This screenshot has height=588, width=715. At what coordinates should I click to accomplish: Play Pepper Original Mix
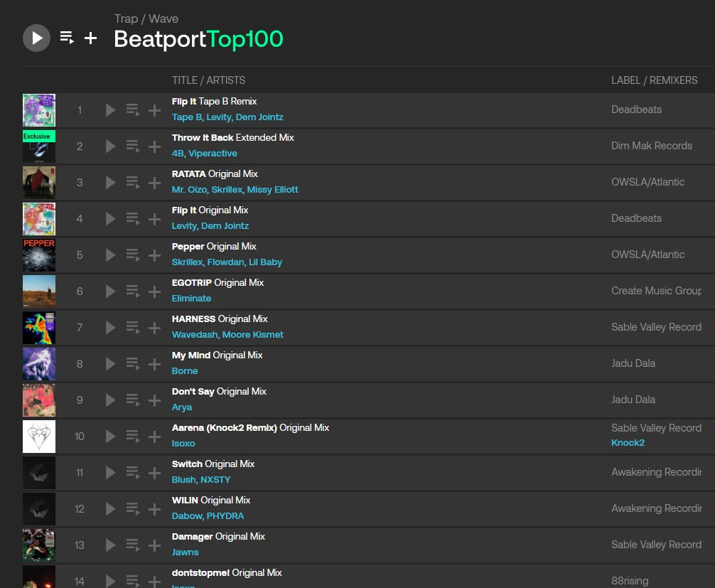click(x=110, y=255)
